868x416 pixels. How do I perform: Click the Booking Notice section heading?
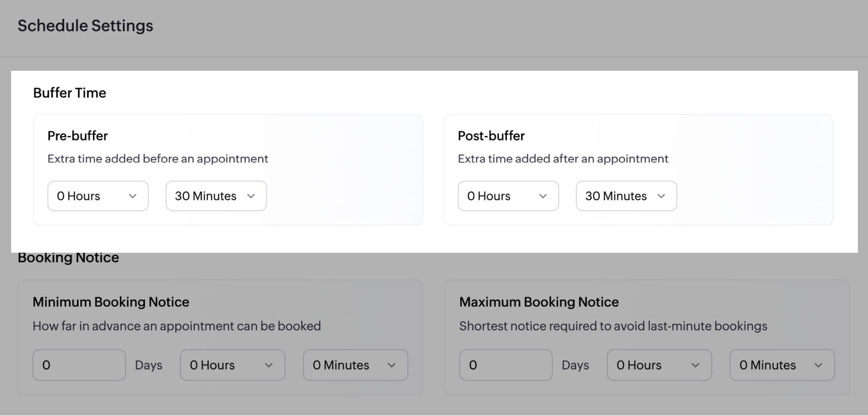point(68,258)
